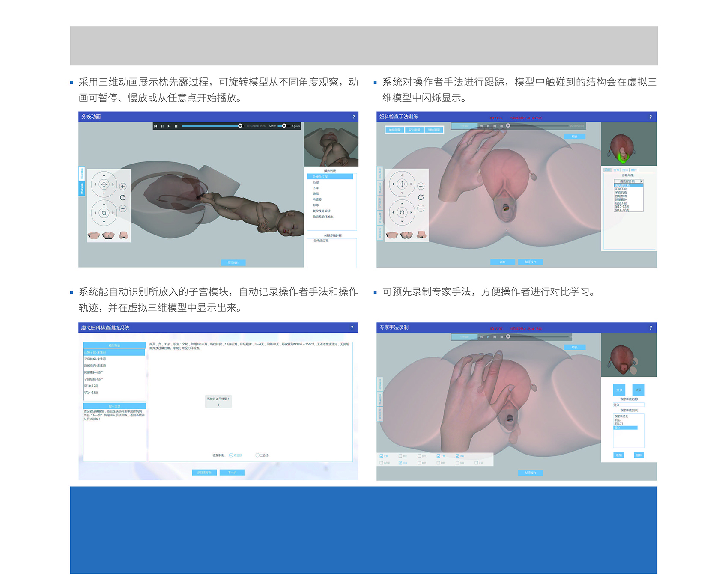
Task: Adjust the Slow–Quick speed slider handle
Action: 284,126
